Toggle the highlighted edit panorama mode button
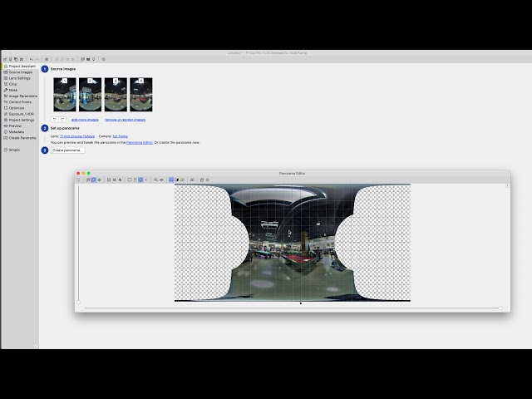This screenshot has width=532, height=399. (x=94, y=180)
